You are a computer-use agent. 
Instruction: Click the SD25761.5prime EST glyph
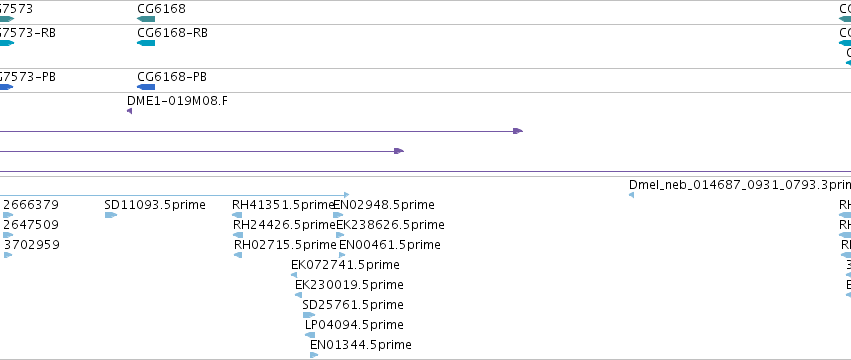coord(309,315)
